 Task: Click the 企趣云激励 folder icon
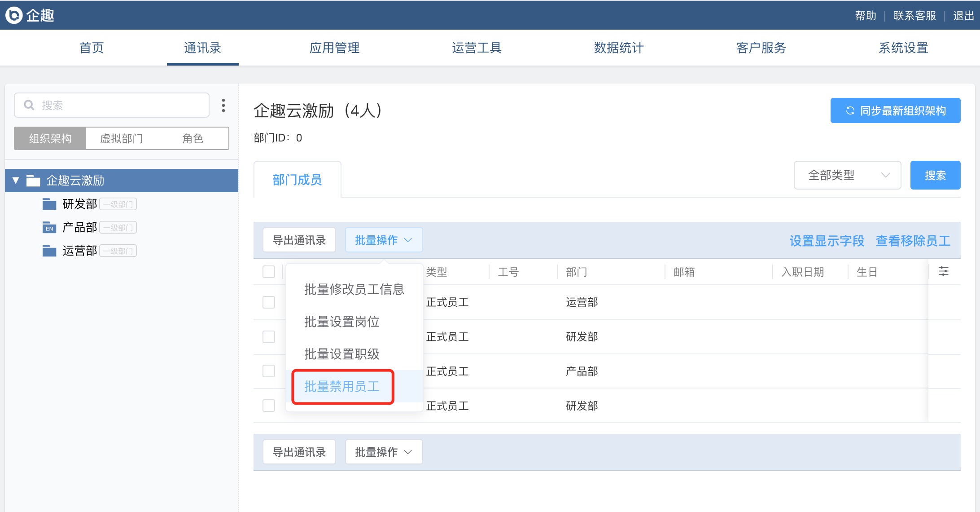coord(33,181)
